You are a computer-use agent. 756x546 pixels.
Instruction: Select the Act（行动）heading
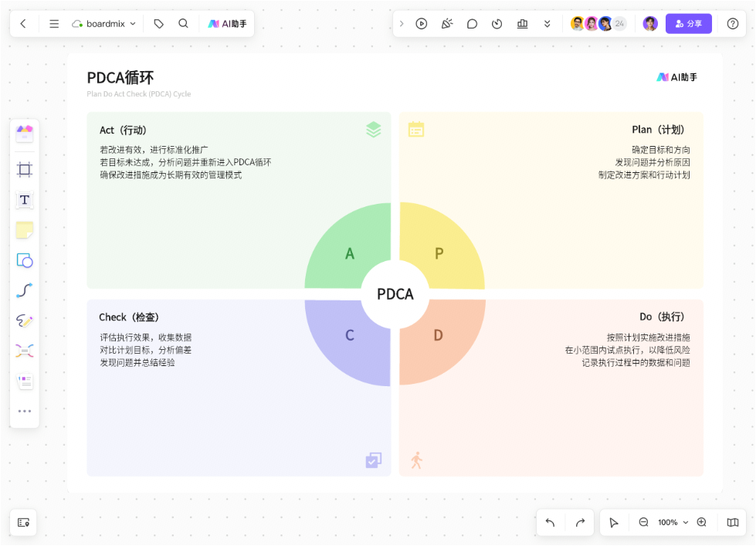123,131
